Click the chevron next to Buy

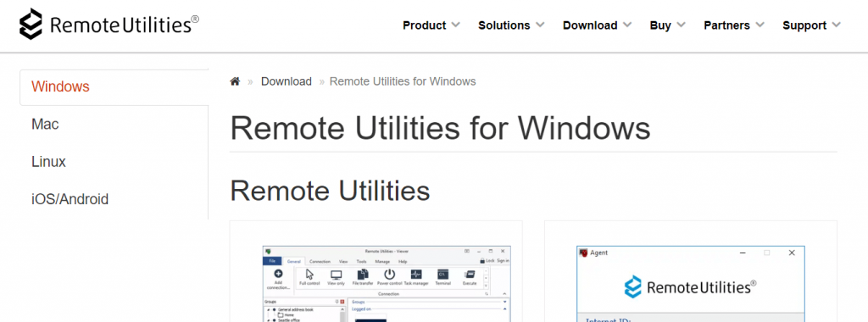pyautogui.click(x=682, y=25)
